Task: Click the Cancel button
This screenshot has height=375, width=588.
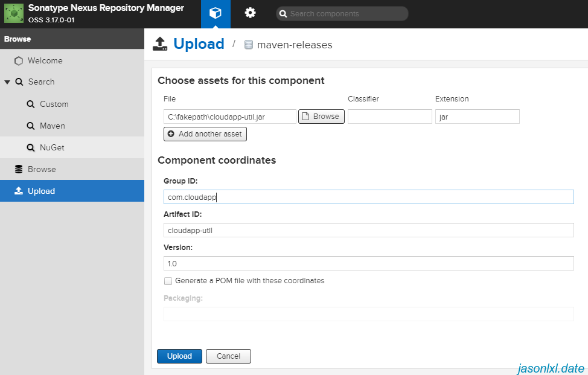Action: [228, 356]
